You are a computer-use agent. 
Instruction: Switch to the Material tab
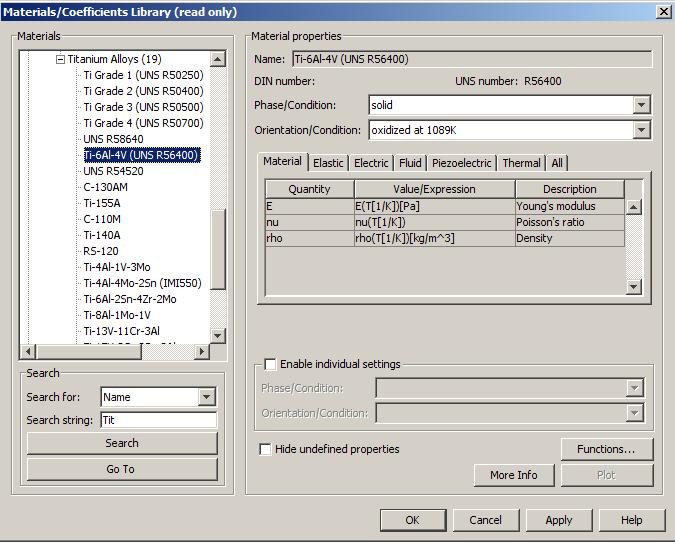pos(282,162)
